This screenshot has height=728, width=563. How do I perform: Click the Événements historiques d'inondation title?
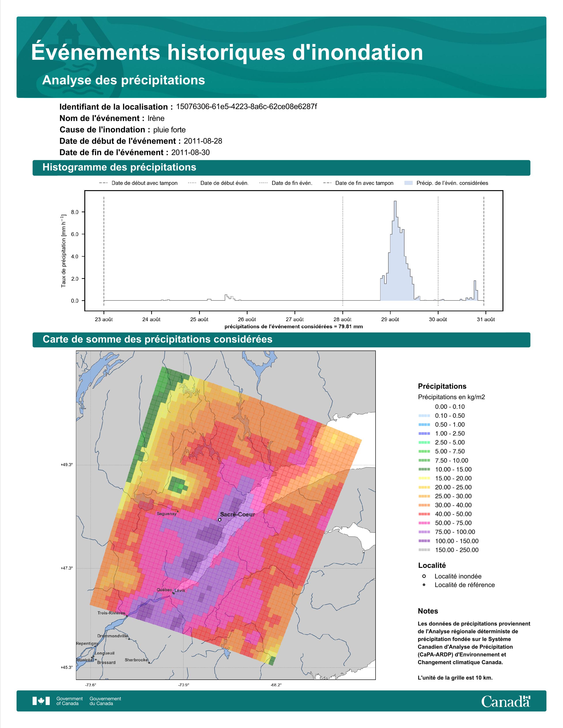(x=227, y=52)
